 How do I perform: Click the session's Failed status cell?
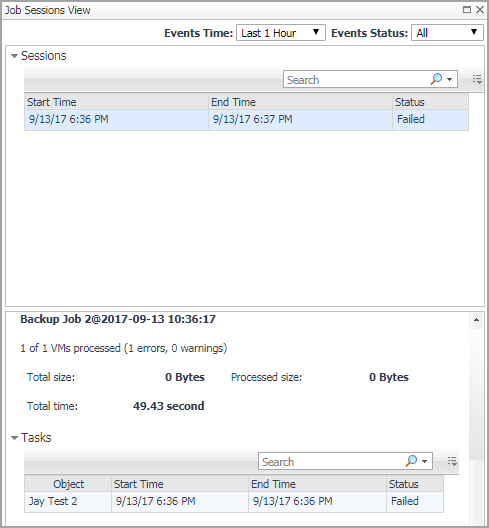pos(430,120)
